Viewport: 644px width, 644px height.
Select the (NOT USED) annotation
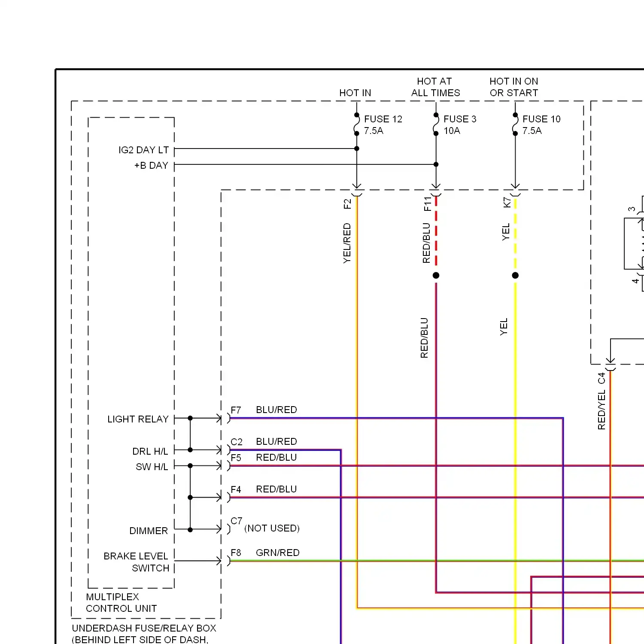[x=272, y=528]
